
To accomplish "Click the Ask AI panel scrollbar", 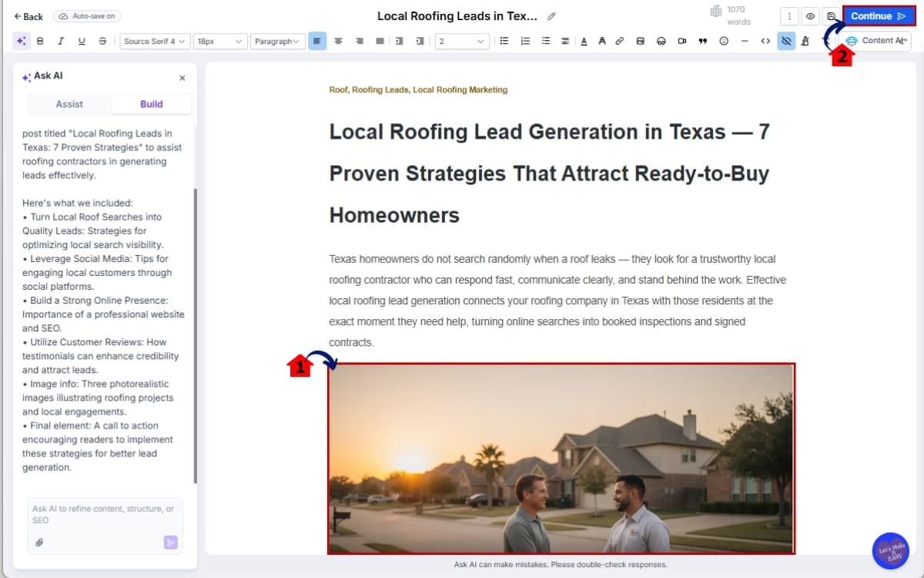I will point(196,335).
